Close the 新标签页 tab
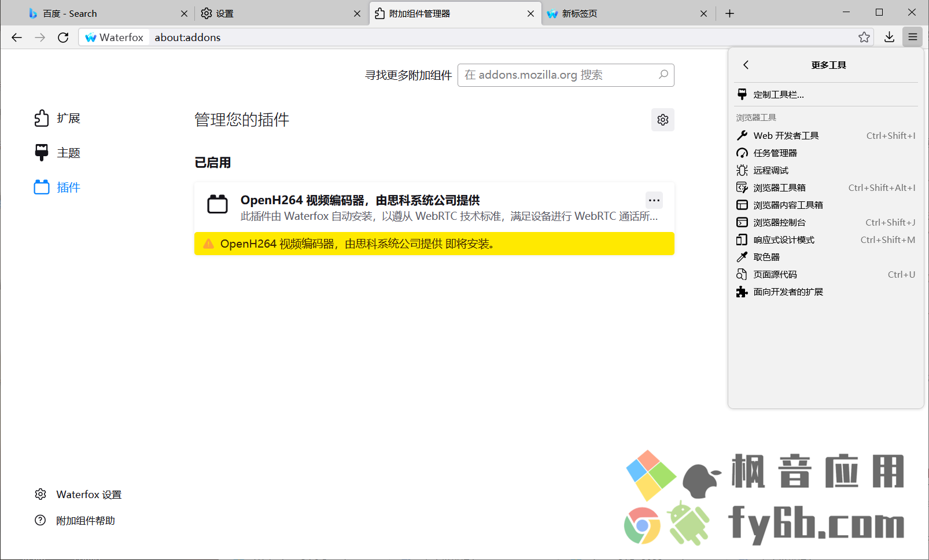Screen dimensions: 929x560 coord(703,13)
